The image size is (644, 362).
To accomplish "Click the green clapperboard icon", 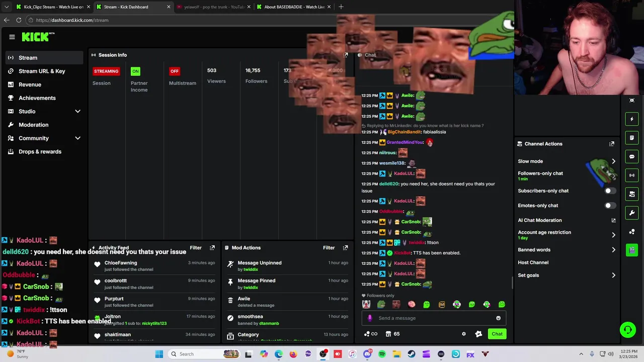I will tap(632, 250).
